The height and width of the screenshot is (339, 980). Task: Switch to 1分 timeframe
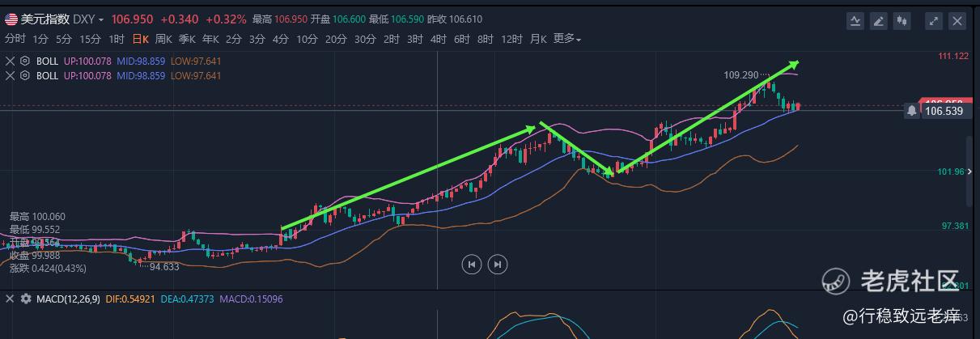coord(41,38)
